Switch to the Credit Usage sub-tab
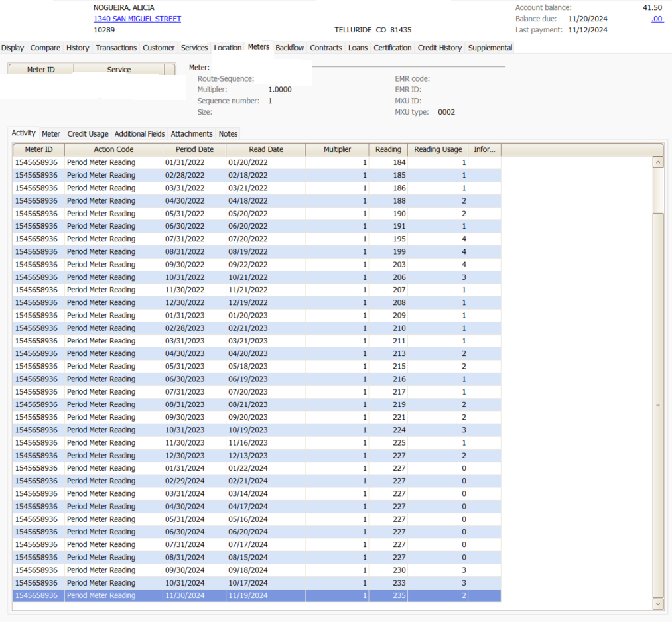 coord(88,134)
